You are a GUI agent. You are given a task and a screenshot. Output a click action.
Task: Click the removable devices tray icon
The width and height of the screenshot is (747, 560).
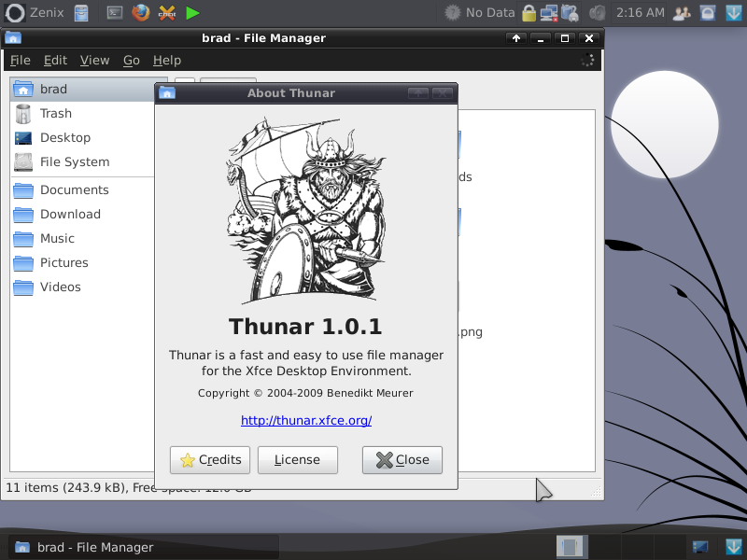[x=570, y=13]
